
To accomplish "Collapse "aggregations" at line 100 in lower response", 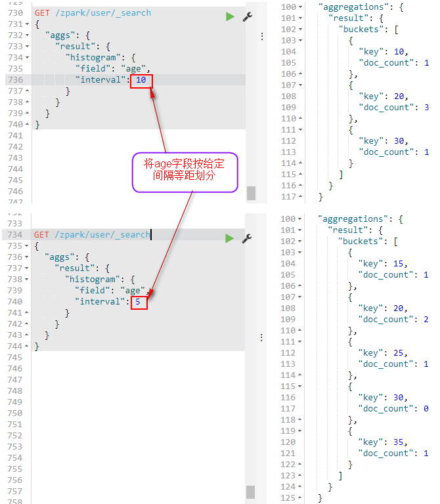I will click(x=299, y=219).
